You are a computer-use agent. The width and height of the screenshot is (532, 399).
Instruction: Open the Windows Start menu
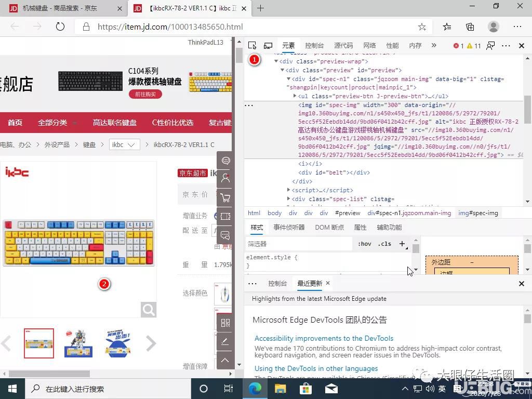(12, 389)
